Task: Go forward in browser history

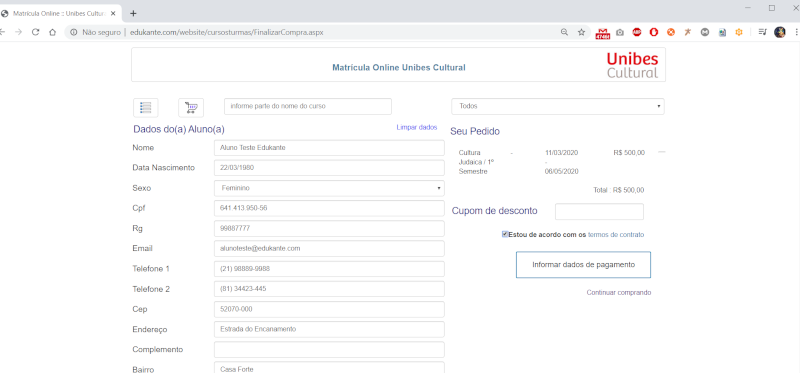Action: (x=18, y=32)
